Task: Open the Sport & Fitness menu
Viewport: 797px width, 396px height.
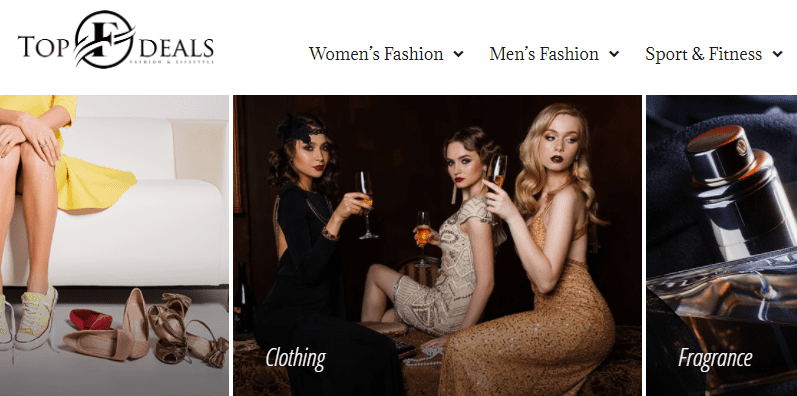Action: pos(703,54)
